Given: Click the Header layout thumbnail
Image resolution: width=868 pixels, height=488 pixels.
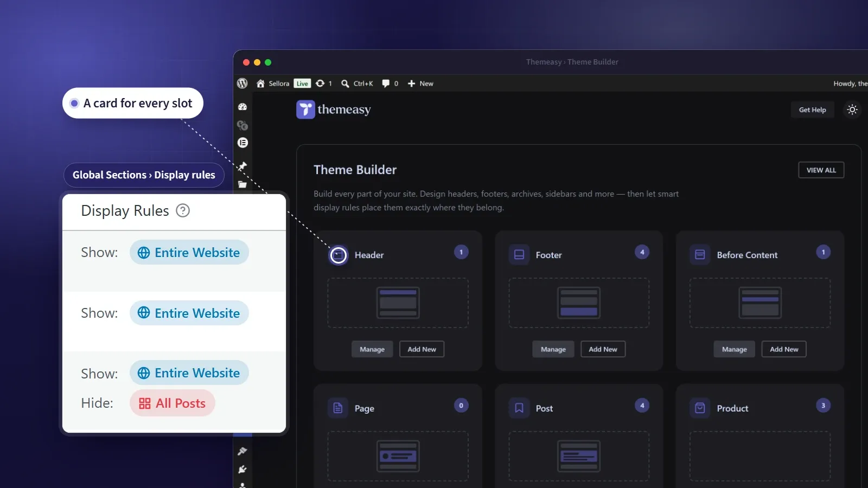Looking at the screenshot, I should tap(398, 303).
